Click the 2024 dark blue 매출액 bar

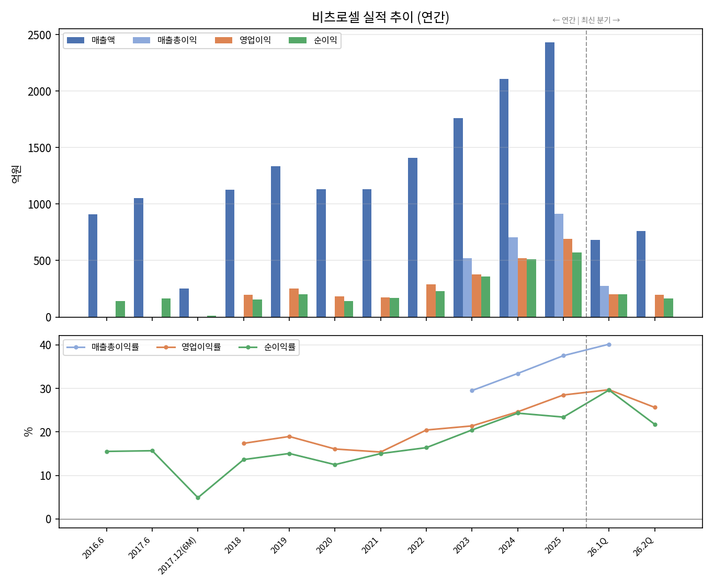click(x=504, y=198)
